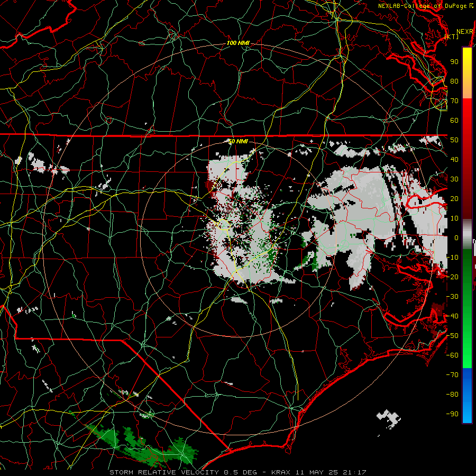Select the -80 value on velocity scale
This screenshot has width=476, height=476.
(x=452, y=395)
